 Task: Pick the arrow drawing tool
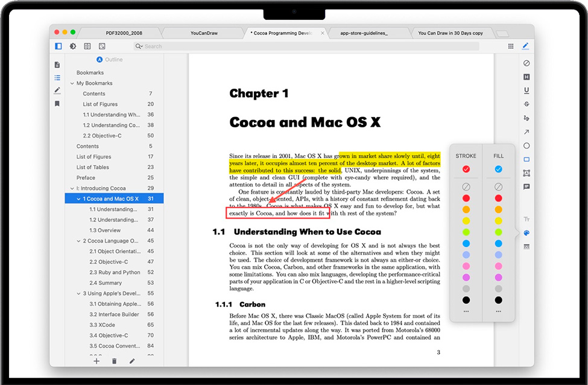point(526,132)
